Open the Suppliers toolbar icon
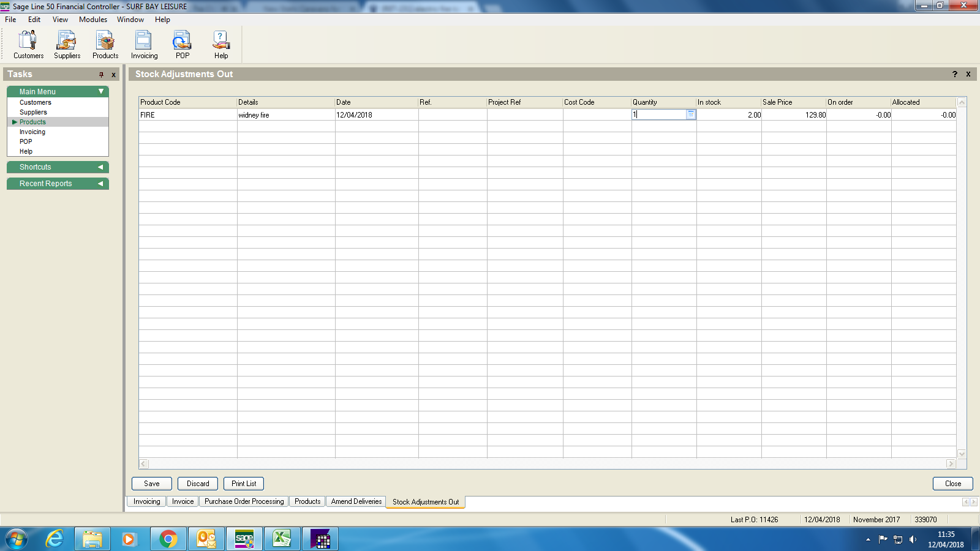The height and width of the screenshot is (551, 980). (67, 45)
